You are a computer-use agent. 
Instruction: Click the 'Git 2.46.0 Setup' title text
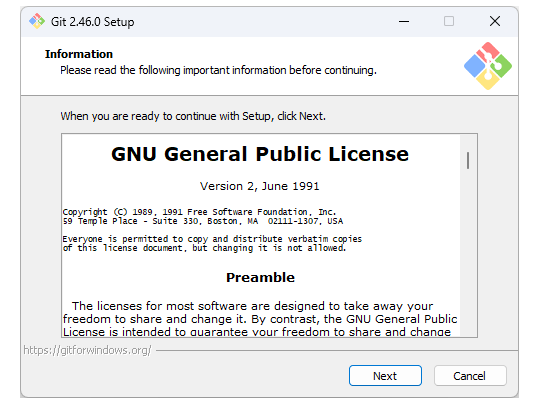pyautogui.click(x=93, y=22)
